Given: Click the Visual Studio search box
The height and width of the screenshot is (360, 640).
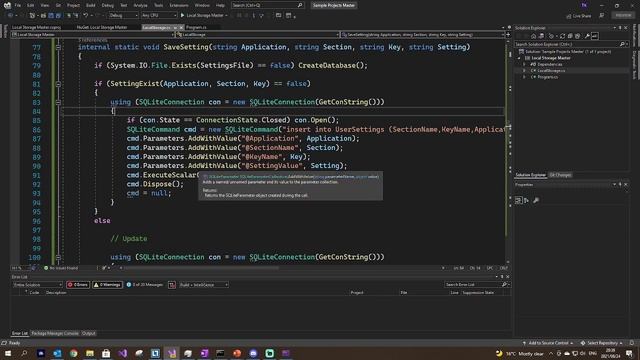Looking at the screenshot, I should tap(267, 5).
